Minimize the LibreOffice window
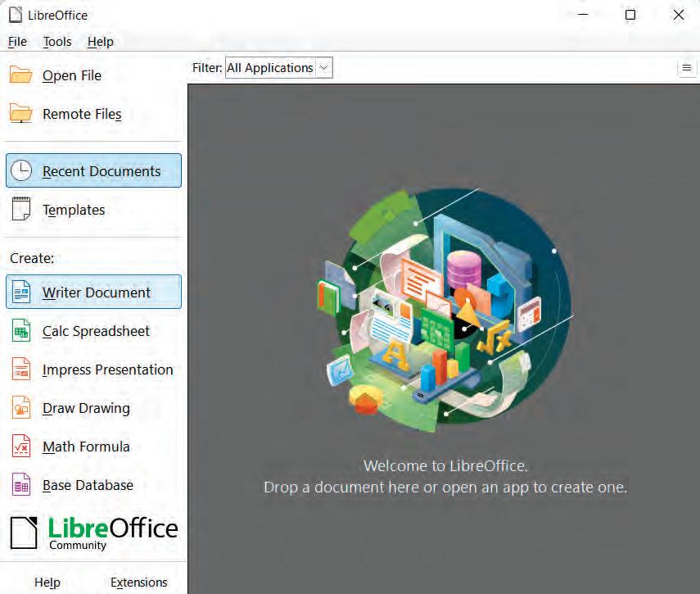The image size is (700, 594). coord(583,15)
